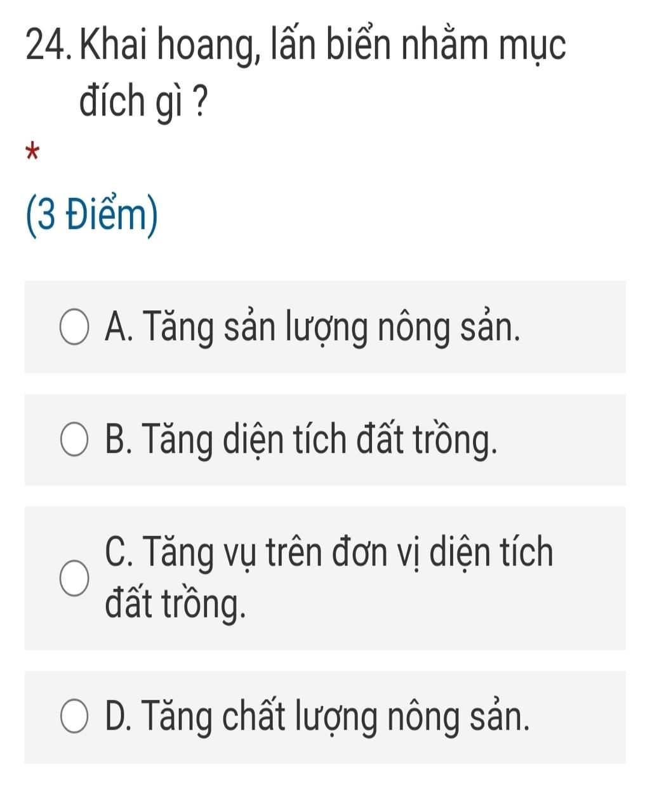Click empty right side of option A card
This screenshot has width=650, height=812.
578,327
